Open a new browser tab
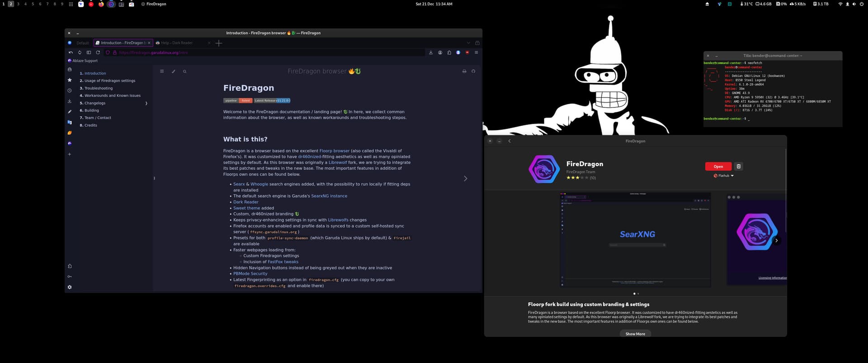Screen dimensions: 868x363 pos(219,43)
